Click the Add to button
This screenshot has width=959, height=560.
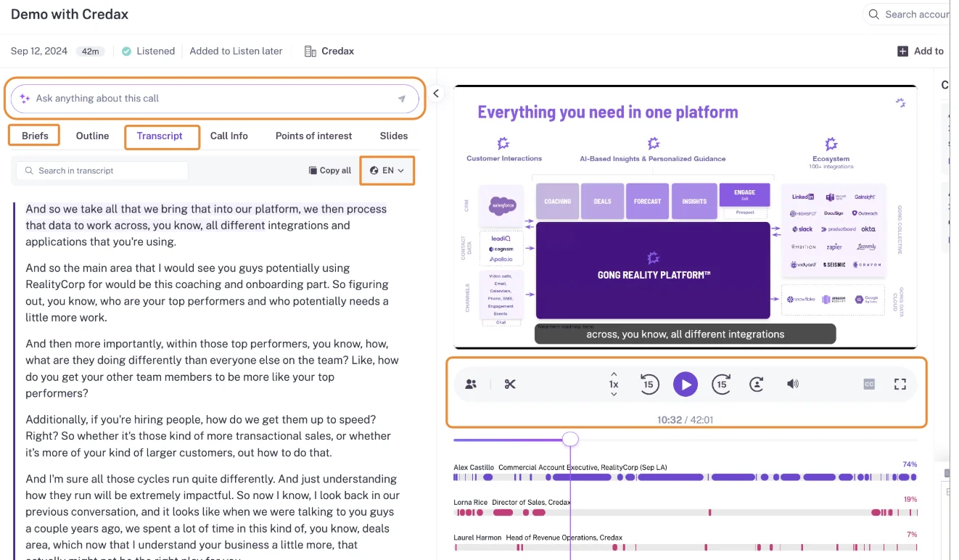pyautogui.click(x=921, y=51)
